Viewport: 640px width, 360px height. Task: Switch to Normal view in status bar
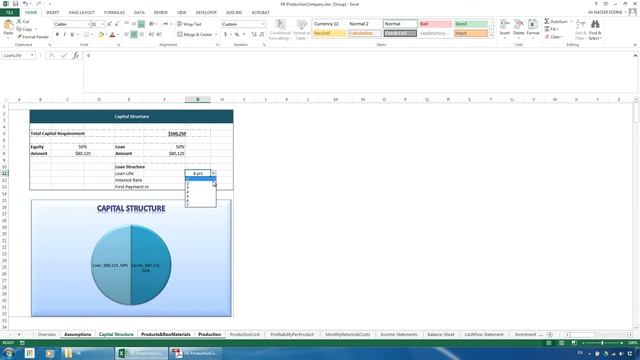(x=549, y=343)
